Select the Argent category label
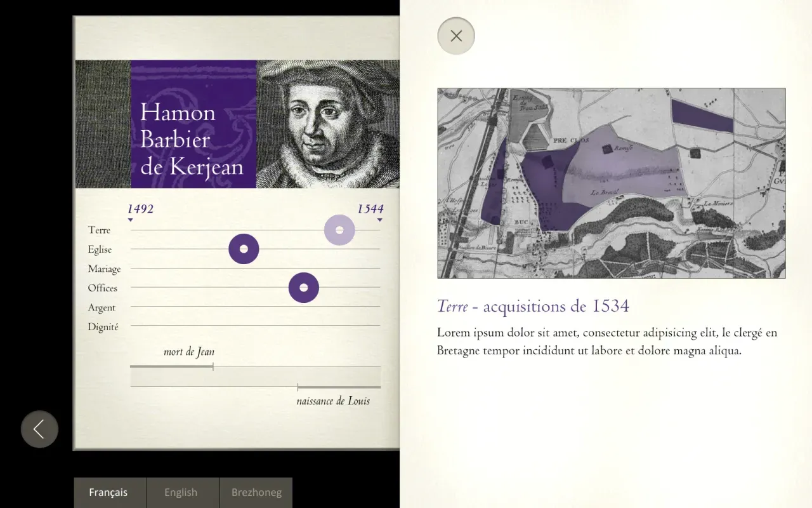This screenshot has height=508, width=812. [x=101, y=308]
